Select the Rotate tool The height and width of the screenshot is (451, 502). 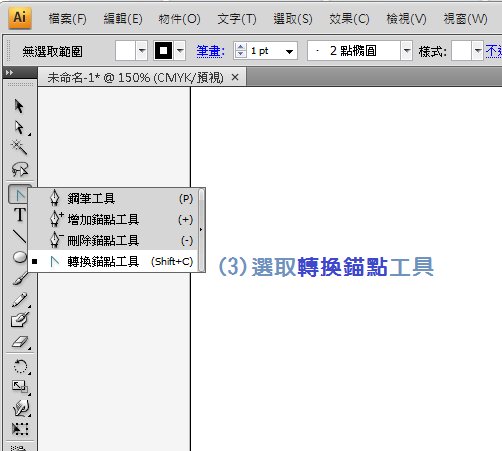(x=20, y=366)
